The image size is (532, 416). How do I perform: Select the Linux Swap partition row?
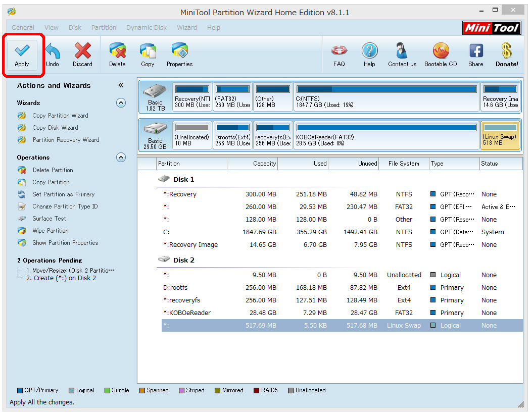pyautogui.click(x=342, y=326)
